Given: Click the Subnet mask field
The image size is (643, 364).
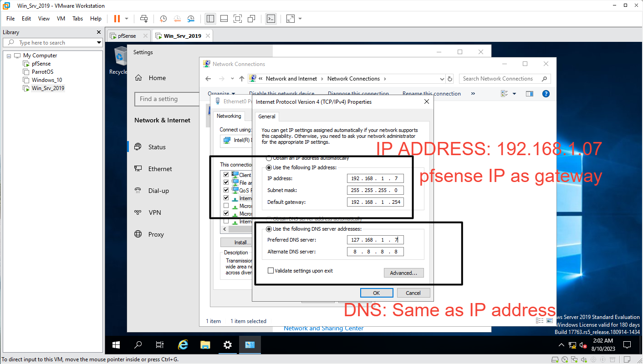Looking at the screenshot, I should pos(375,190).
